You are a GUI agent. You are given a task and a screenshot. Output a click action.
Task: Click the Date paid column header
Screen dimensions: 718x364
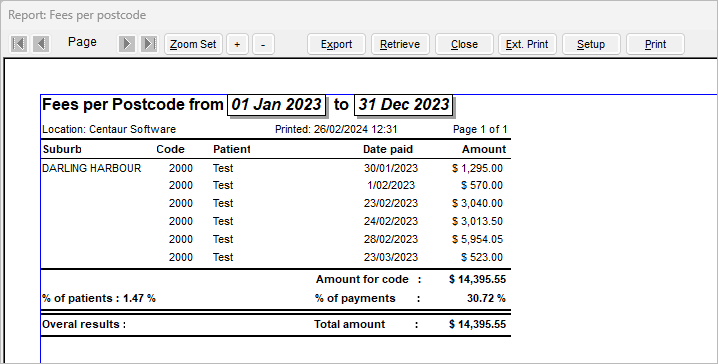pos(388,149)
